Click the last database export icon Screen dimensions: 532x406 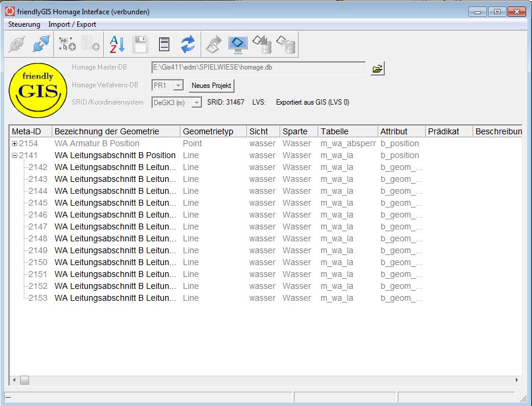(x=286, y=44)
